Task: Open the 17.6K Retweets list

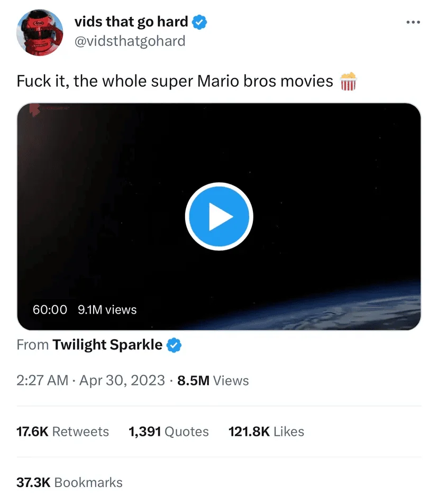Action: coord(62,432)
